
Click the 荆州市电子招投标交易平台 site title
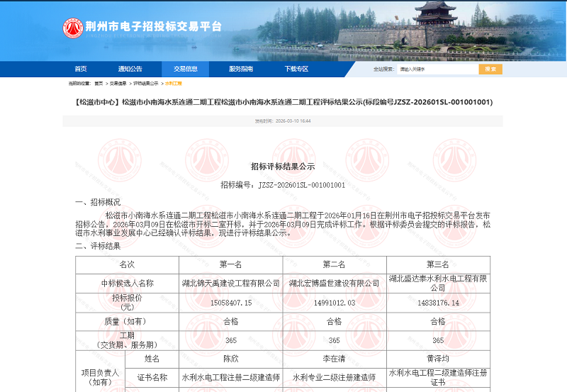[153, 26]
